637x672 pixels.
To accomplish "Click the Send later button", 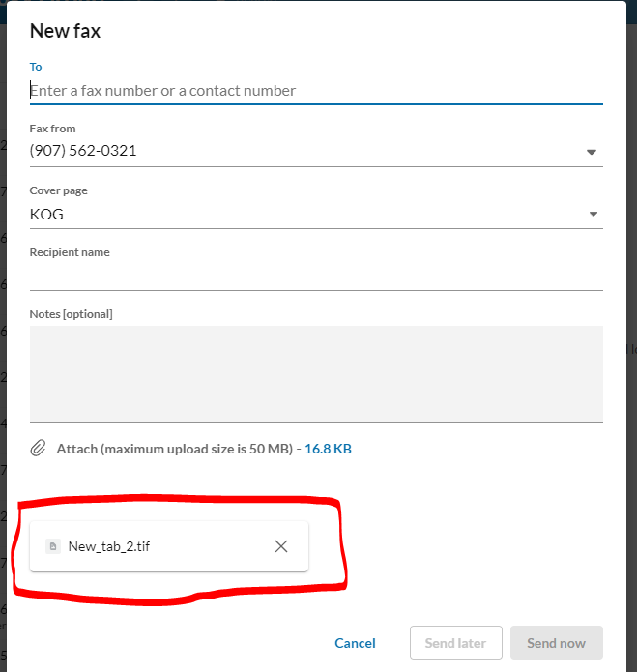I will tap(456, 643).
